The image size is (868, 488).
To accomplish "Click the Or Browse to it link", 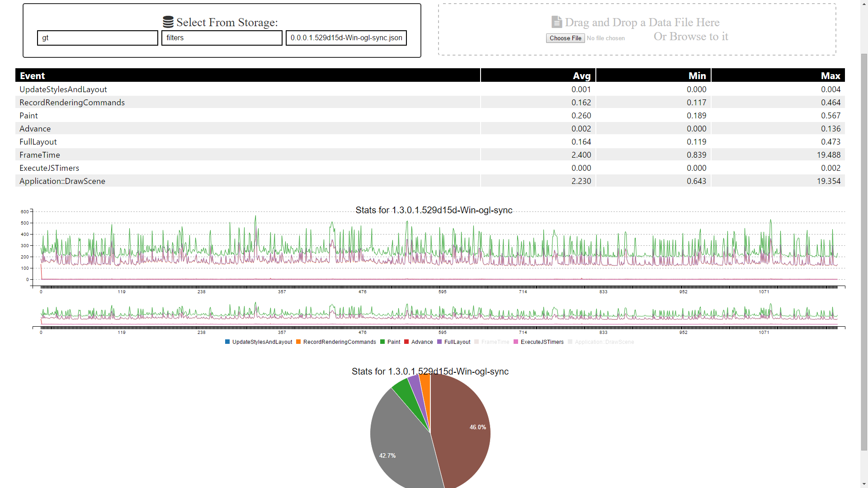I will click(690, 36).
